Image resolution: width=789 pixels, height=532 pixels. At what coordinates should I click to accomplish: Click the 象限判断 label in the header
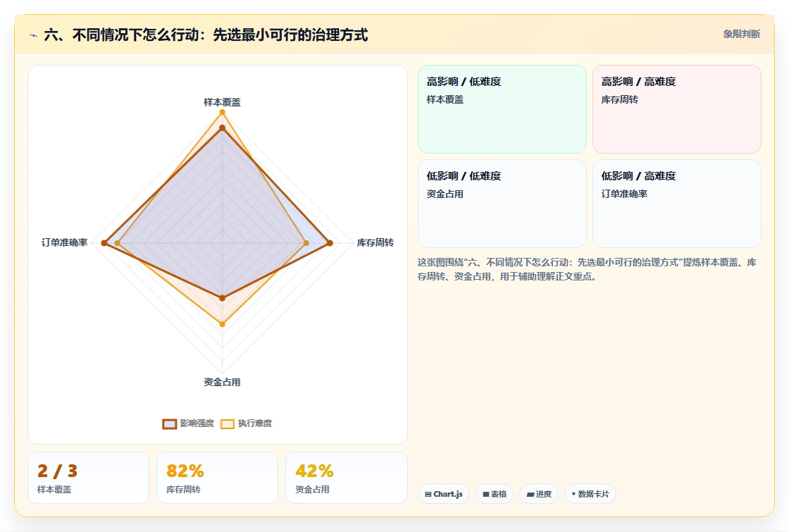741,35
